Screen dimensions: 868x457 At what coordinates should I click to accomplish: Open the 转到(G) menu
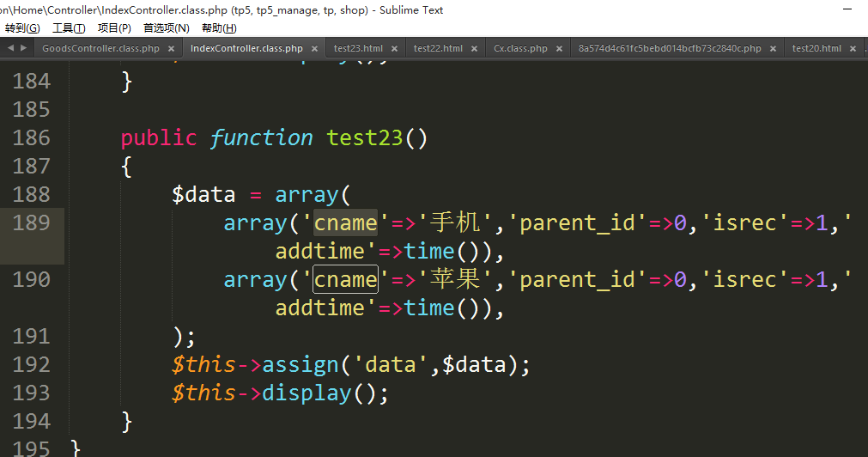22,28
